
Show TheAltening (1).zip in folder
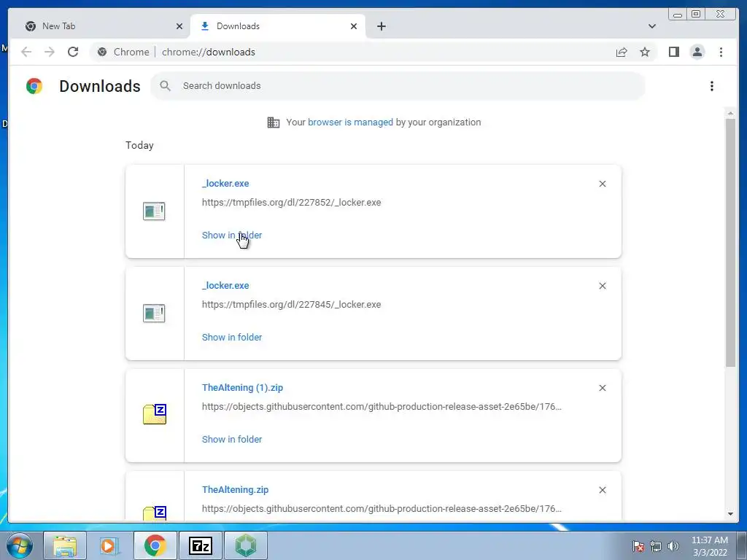[x=232, y=439]
